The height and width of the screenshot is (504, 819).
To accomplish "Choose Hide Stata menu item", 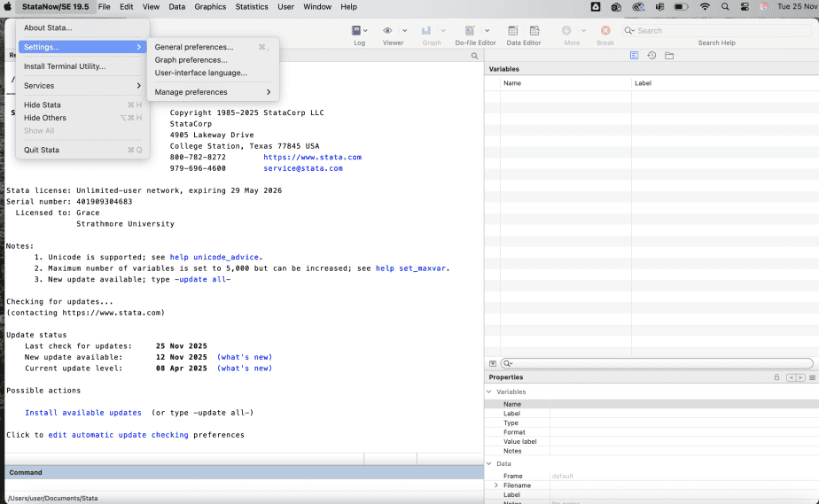I will pyautogui.click(x=82, y=105).
